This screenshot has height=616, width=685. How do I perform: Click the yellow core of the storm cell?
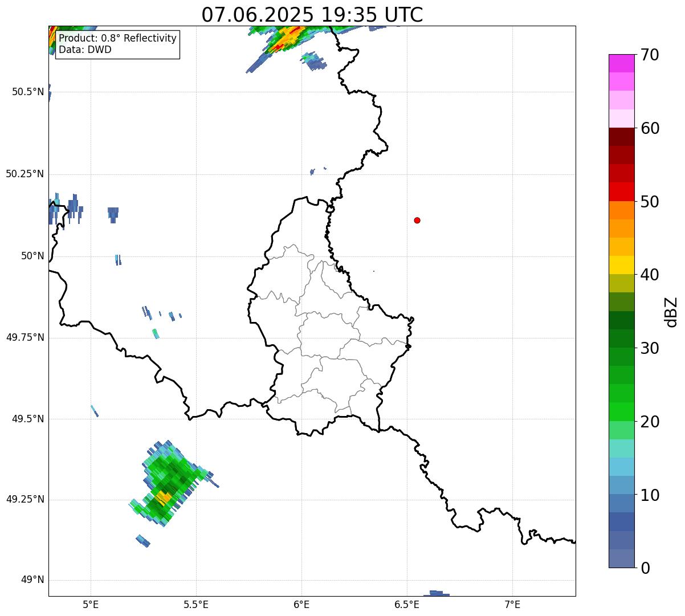(164, 497)
